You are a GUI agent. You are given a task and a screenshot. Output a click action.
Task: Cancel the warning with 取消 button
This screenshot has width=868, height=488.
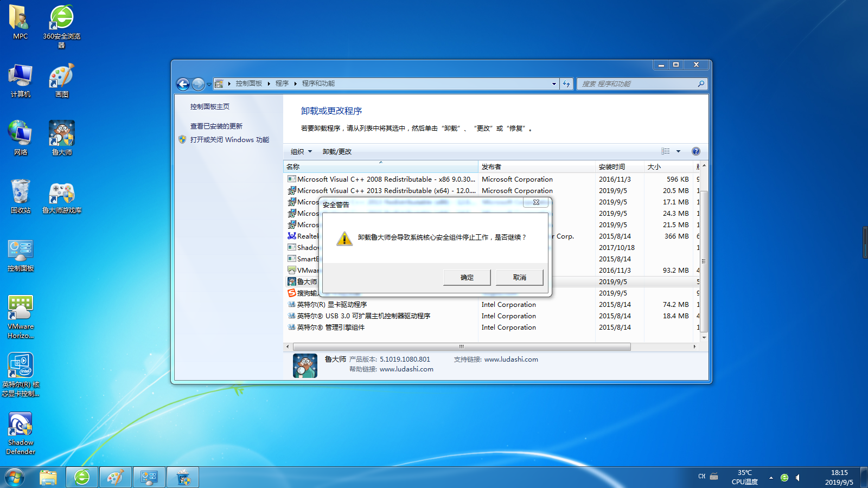[x=520, y=277]
